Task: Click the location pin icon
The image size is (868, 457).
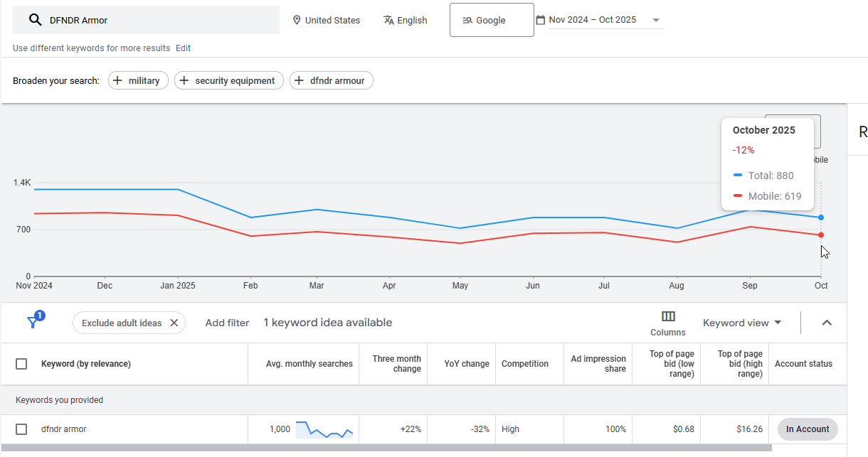Action: click(297, 20)
